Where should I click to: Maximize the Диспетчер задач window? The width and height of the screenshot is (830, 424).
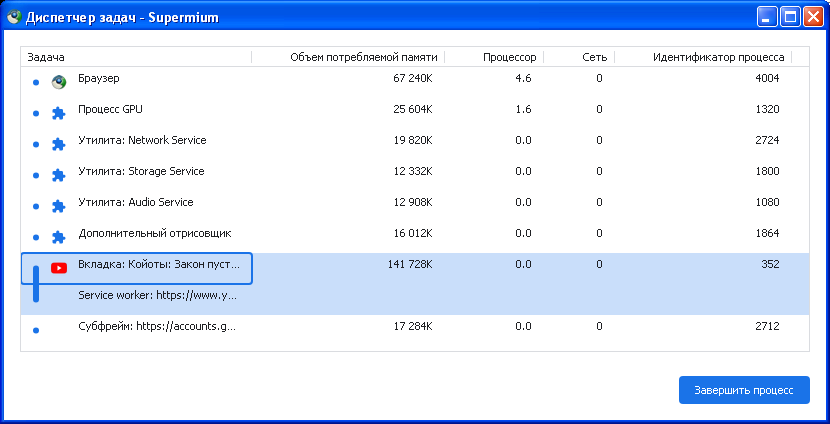(790, 17)
